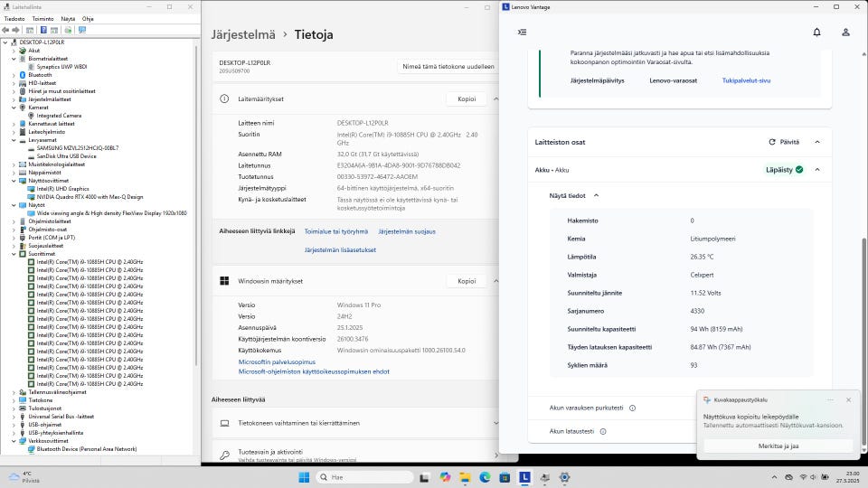Open the Toiminto menu in Device Manager
This screenshot has width=868, height=488.
click(x=42, y=18)
